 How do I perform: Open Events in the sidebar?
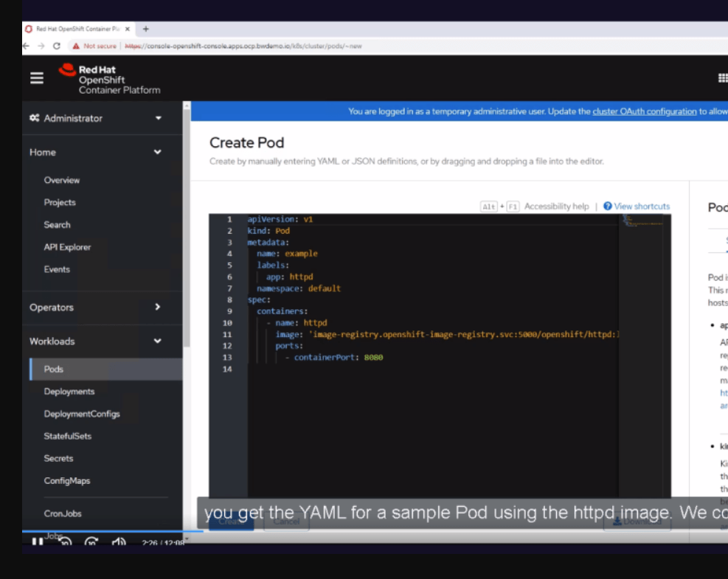[x=57, y=269]
